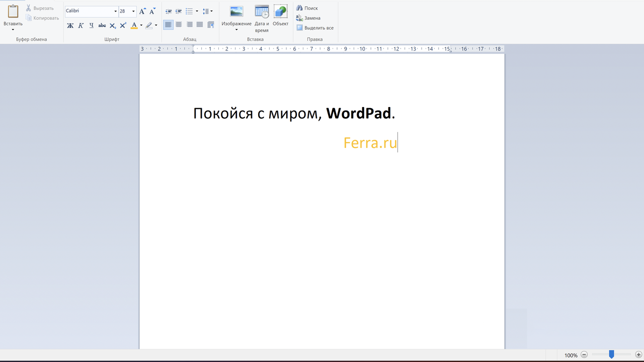Toggle italic (К) formatting
The width and height of the screenshot is (644, 362).
[x=80, y=25]
